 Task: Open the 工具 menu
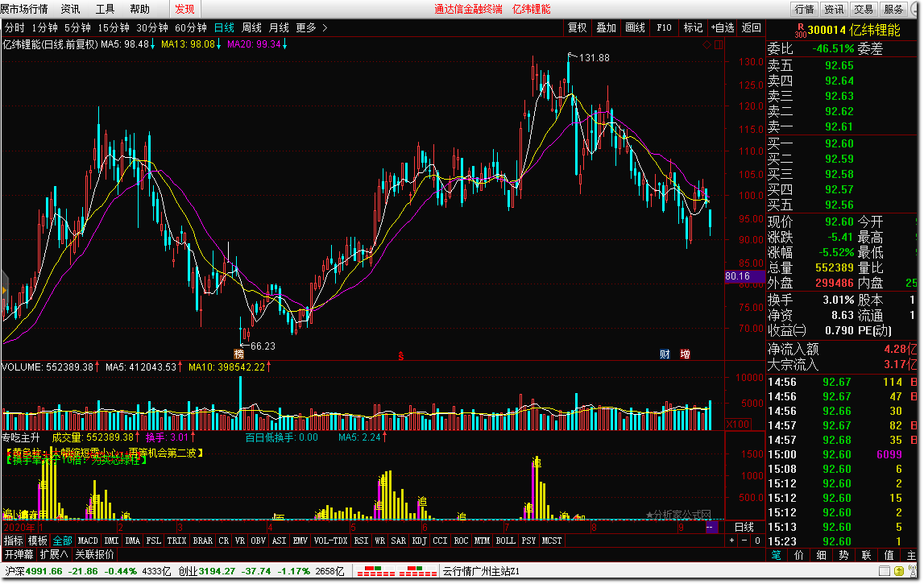tap(105, 9)
